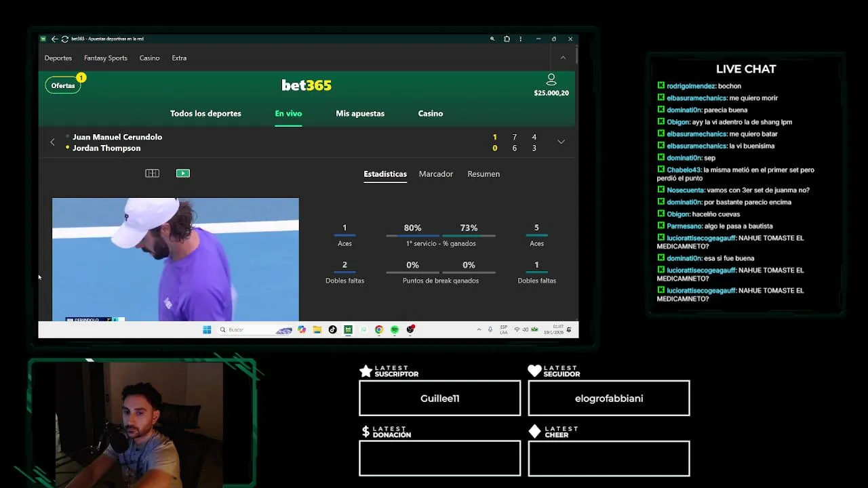Open the red-badged app at the taskbar's right end
Image resolution: width=868 pixels, height=488 pixels.
coord(411,329)
